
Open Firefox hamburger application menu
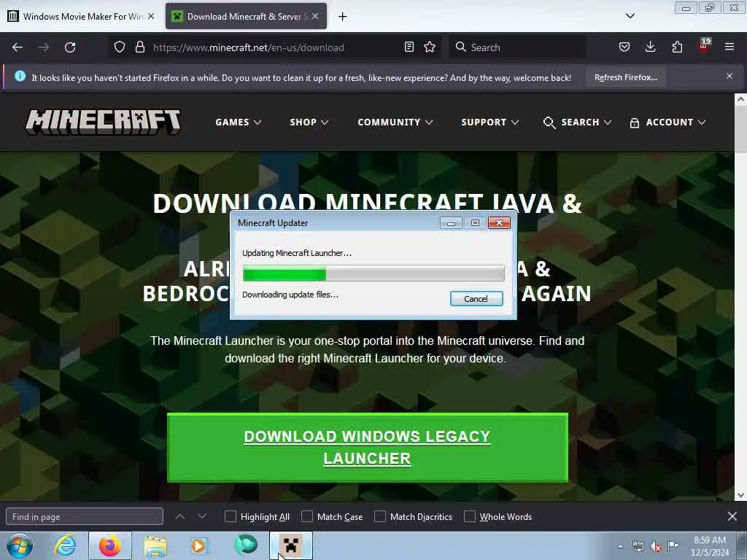[x=729, y=47]
